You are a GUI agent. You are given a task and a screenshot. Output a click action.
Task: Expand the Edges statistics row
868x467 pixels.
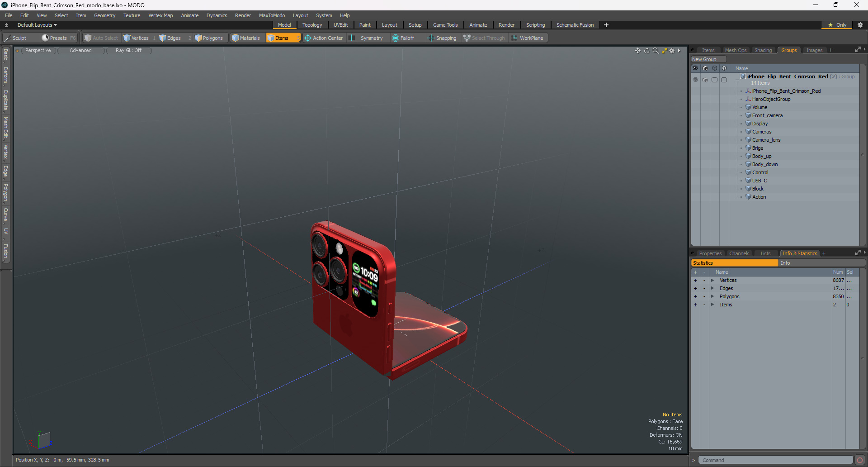coord(712,289)
